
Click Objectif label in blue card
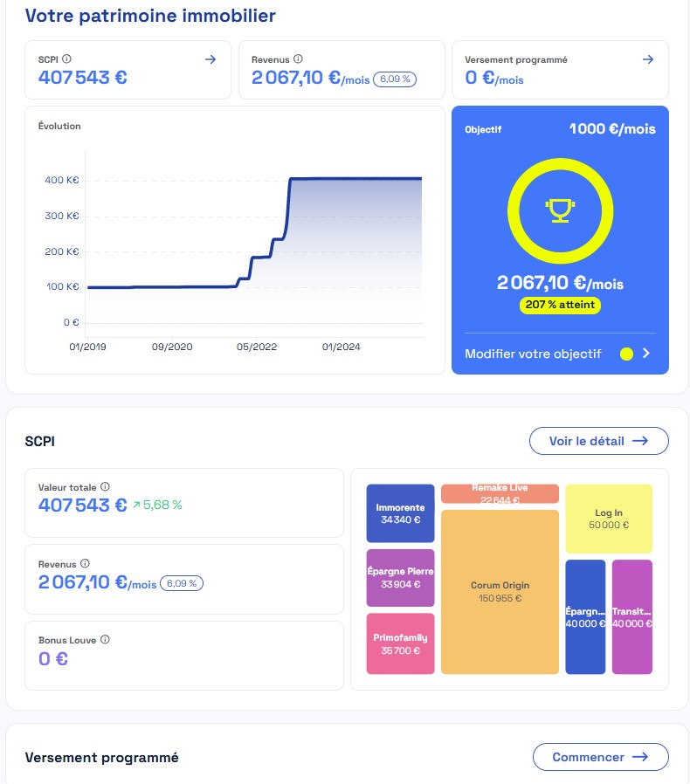coord(483,129)
